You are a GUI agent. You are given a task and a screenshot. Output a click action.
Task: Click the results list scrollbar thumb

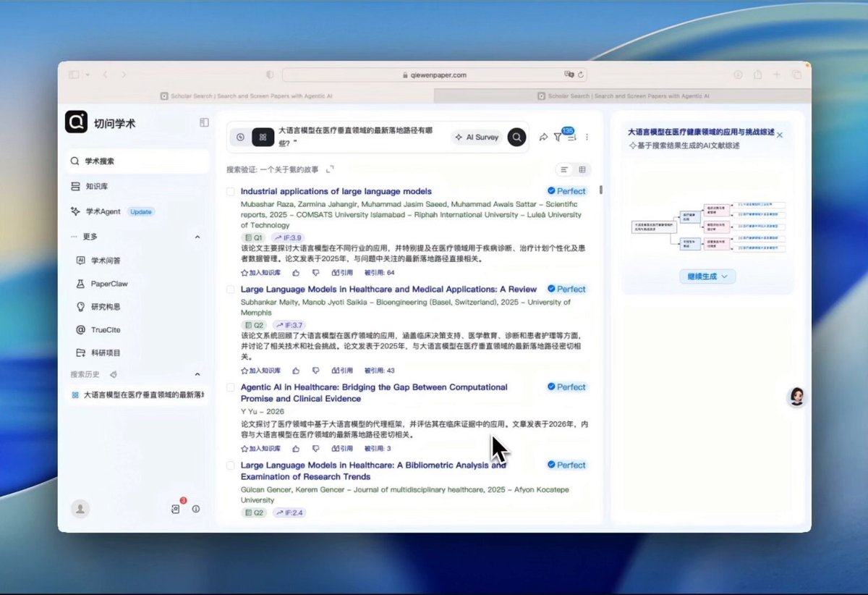600,190
